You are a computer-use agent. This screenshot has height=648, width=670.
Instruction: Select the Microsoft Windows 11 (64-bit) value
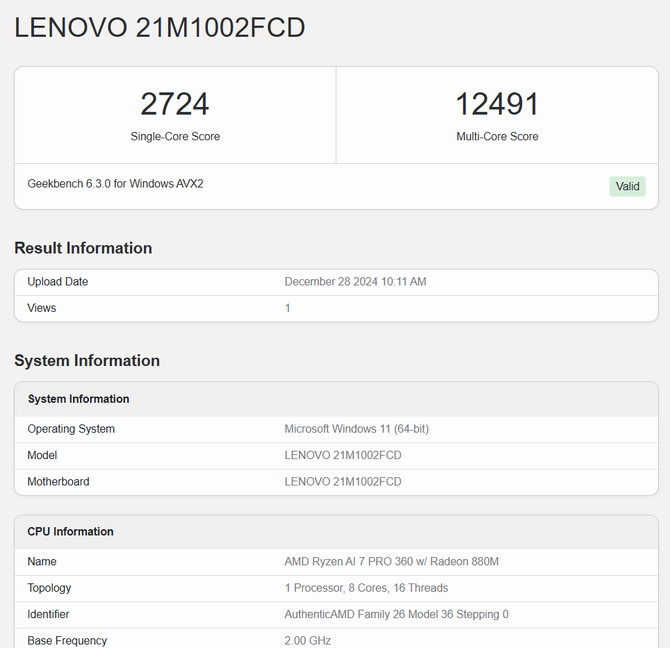pyautogui.click(x=356, y=429)
